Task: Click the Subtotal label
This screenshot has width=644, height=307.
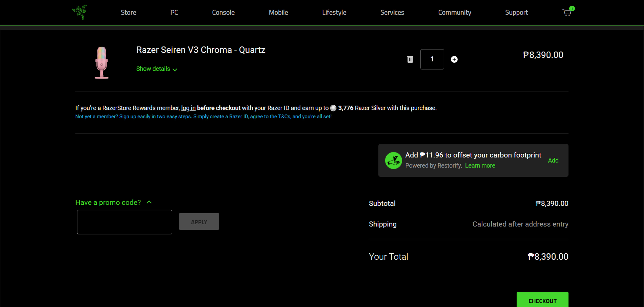Action: pos(382,203)
